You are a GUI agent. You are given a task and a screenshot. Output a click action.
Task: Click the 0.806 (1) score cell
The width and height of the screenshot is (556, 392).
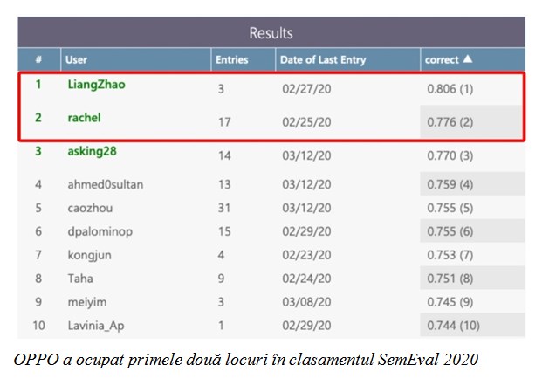(450, 89)
